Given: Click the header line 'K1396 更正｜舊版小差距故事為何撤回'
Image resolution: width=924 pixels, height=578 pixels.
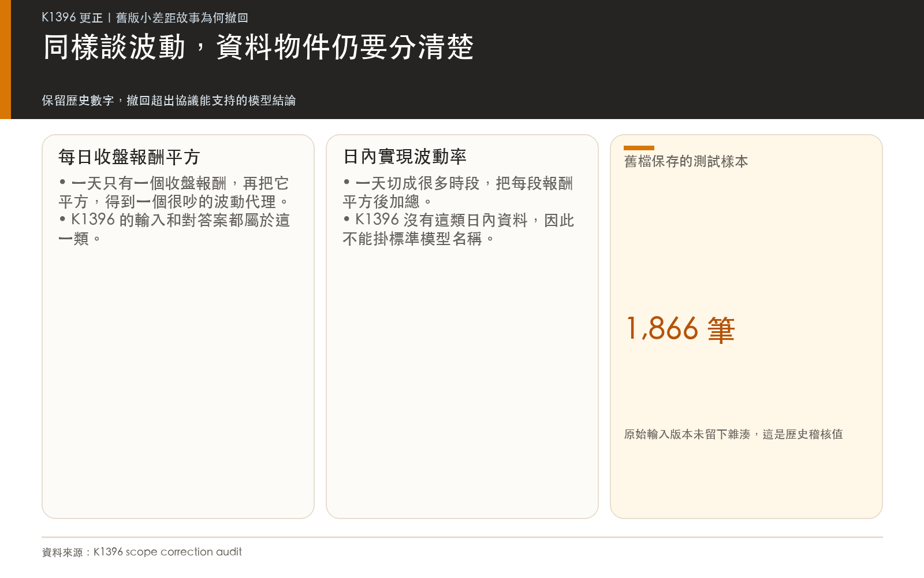Looking at the screenshot, I should coord(145,18).
